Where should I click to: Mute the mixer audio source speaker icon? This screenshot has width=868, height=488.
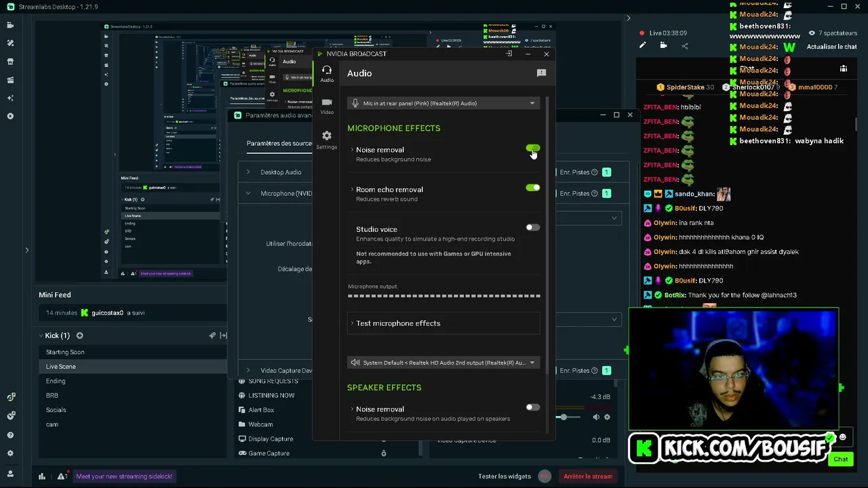(x=596, y=418)
